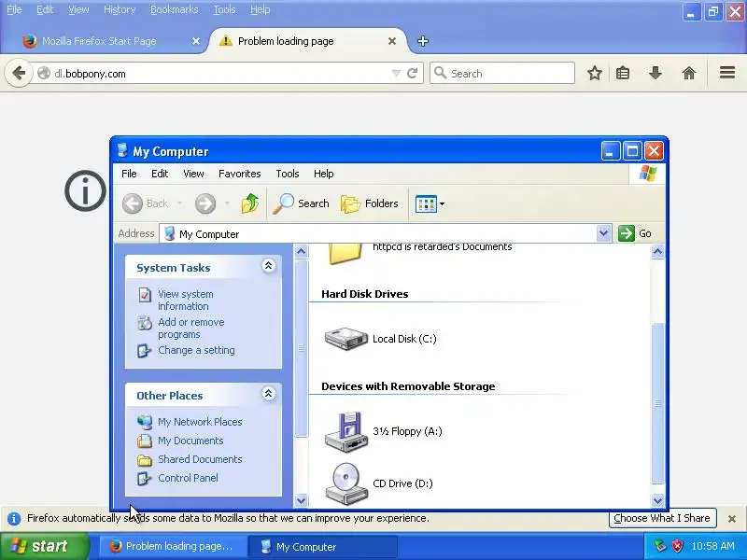Collapse the System Tasks section
This screenshot has width=747, height=560.
268,266
